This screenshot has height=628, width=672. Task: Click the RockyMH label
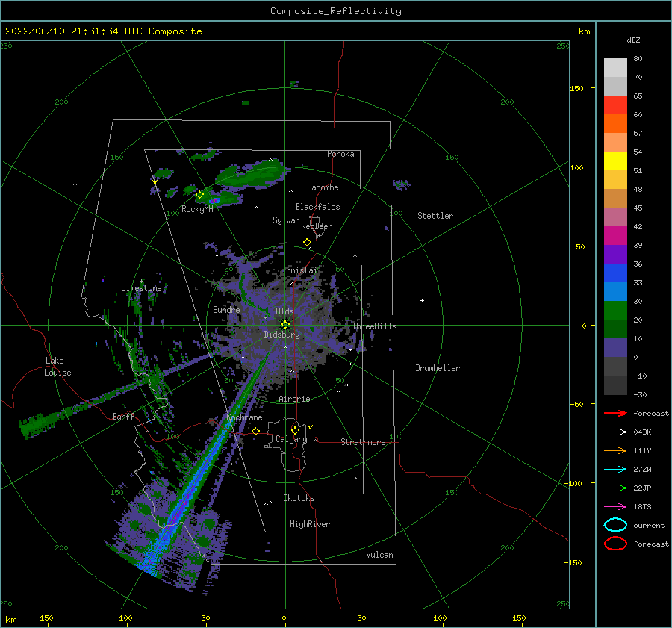click(x=197, y=209)
